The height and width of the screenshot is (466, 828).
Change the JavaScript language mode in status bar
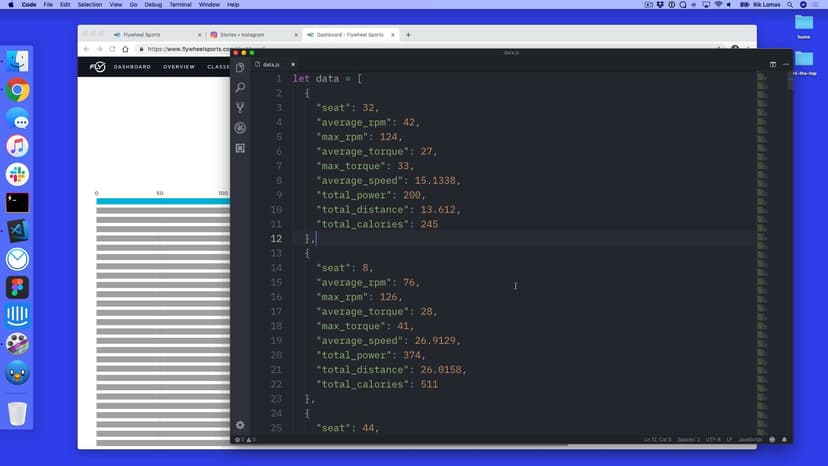(x=750, y=440)
